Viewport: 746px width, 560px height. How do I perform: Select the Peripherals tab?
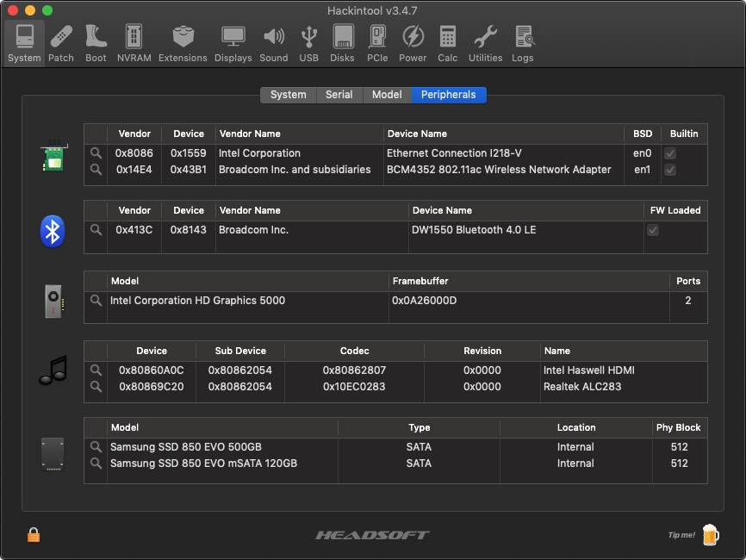449,95
